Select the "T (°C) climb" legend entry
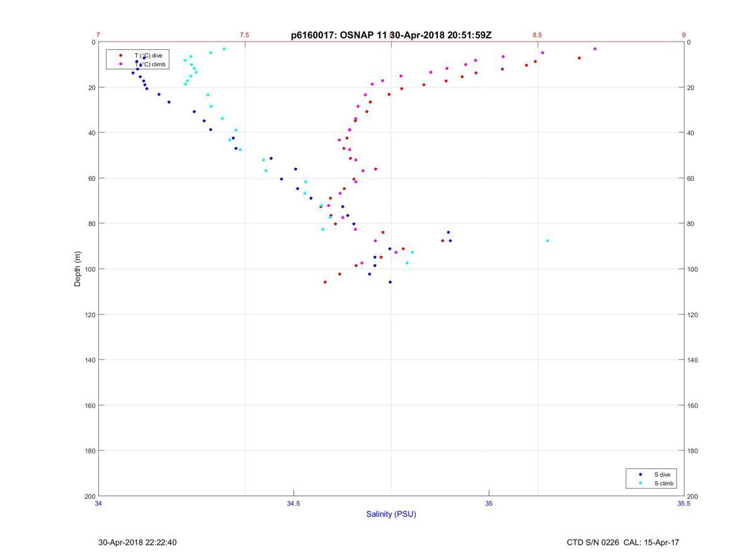The height and width of the screenshot is (558, 756). click(x=150, y=64)
